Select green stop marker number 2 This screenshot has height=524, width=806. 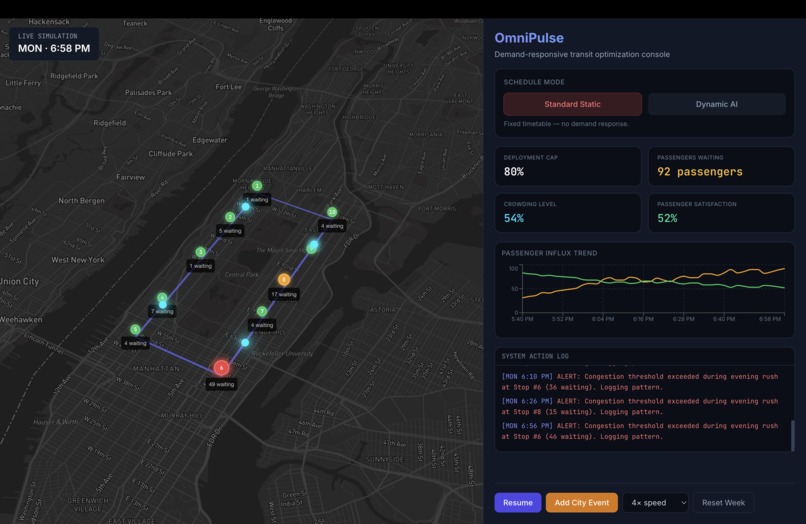pos(230,217)
